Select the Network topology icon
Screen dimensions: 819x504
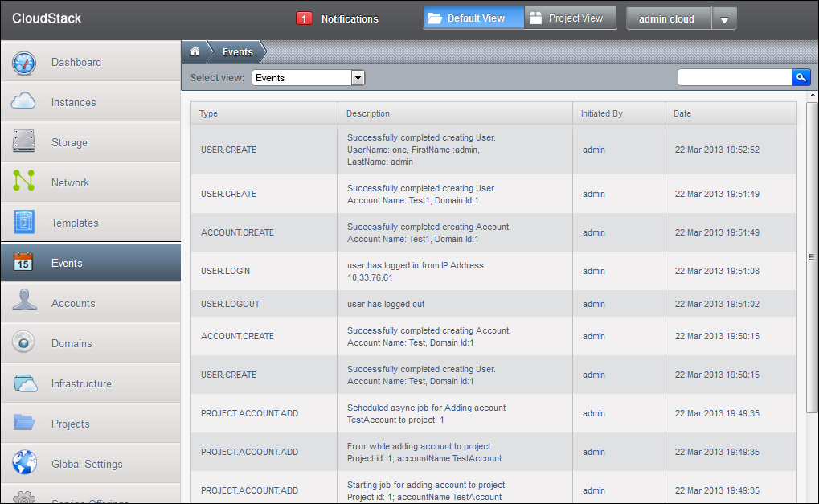click(x=24, y=182)
